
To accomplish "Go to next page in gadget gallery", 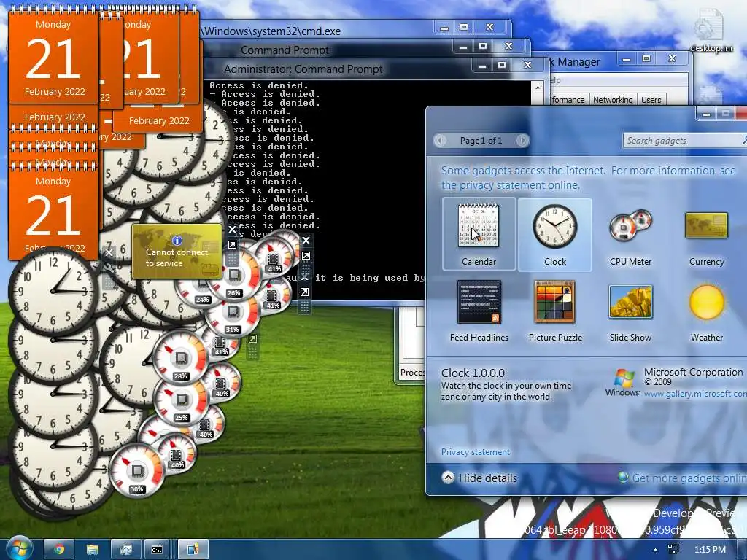I will click(x=522, y=141).
